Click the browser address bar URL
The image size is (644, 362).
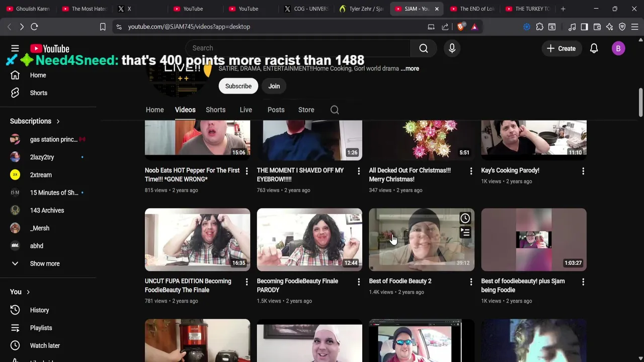point(189,27)
